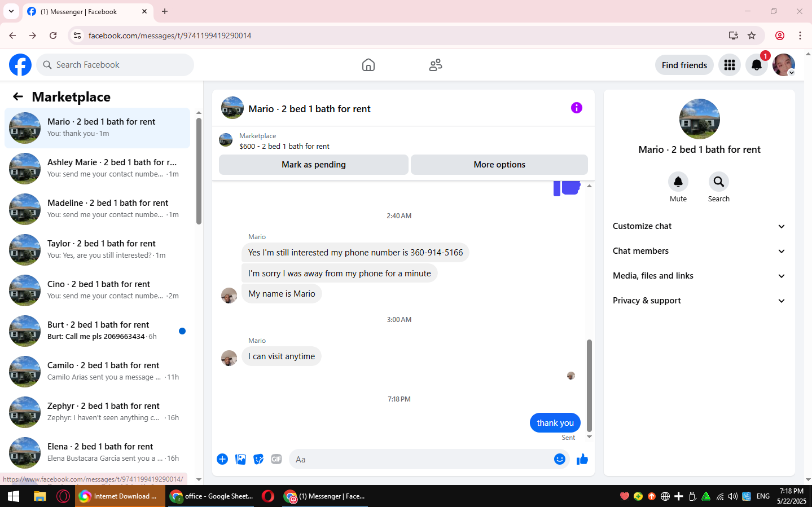Open Chrome profile icon
This screenshot has width=812, height=507.
coord(780,36)
